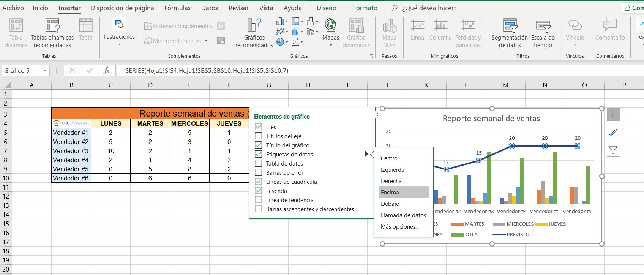Expand the Etiquetas de datos submenu arrow
The width and height of the screenshot is (644, 275).
pos(366,154)
